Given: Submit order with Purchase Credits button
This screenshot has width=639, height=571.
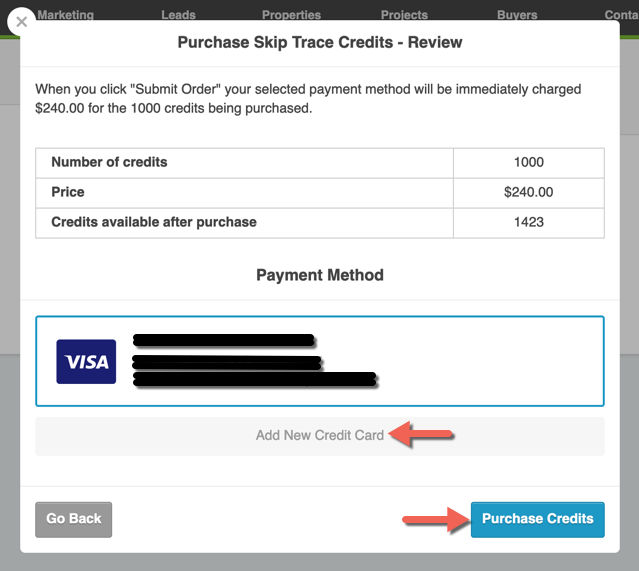Looking at the screenshot, I should [537, 519].
